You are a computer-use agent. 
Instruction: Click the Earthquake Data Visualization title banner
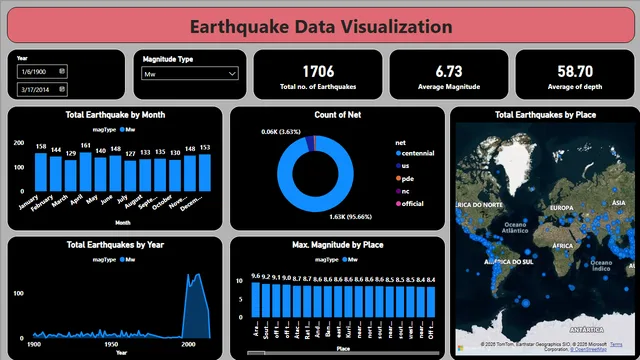coord(321,25)
